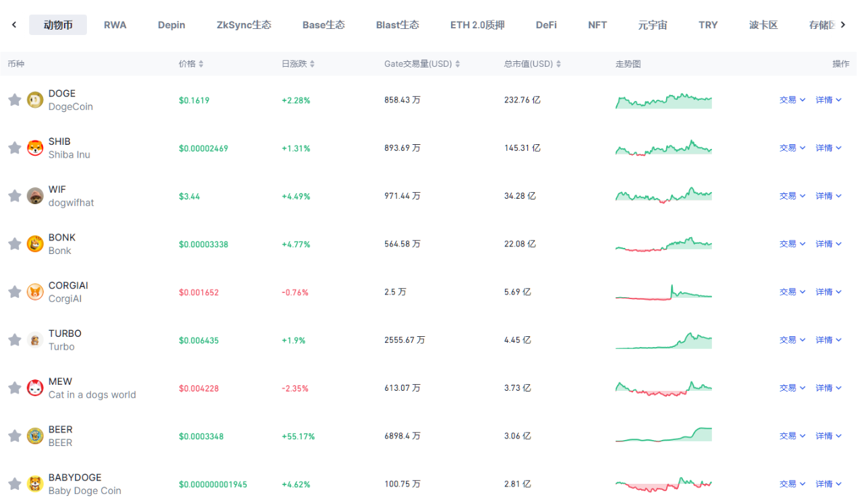
Task: Favorite DOGE with the star
Action: point(14,100)
